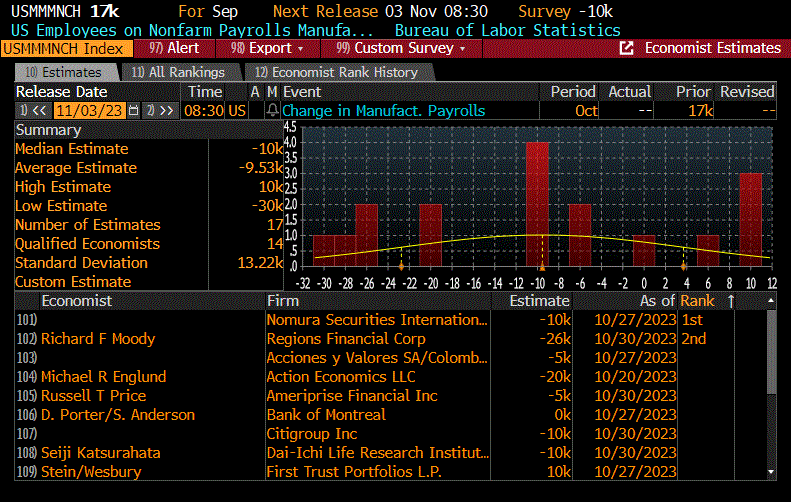Click First Trust Portfolios L.P. firm
Image resolution: width=791 pixels, height=502 pixels.
coord(354,472)
